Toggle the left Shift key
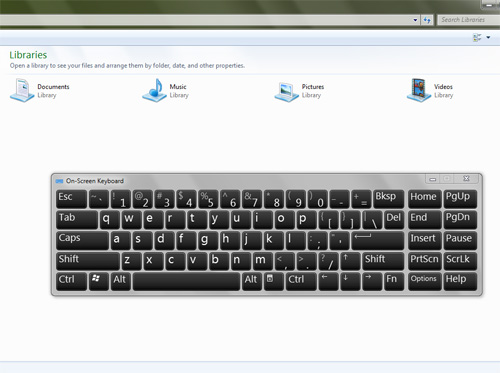This screenshot has height=373, width=500. 88,260
